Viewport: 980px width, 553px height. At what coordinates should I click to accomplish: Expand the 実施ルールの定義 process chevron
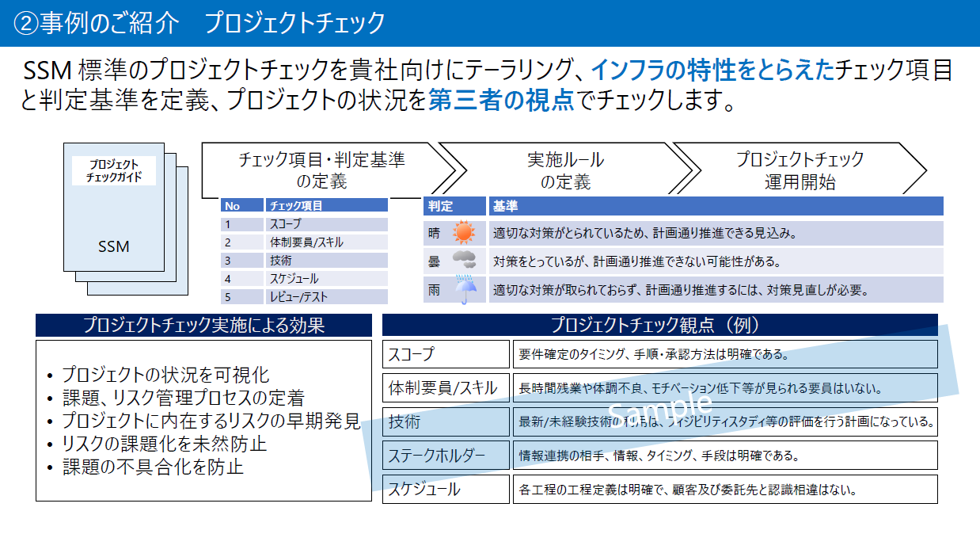567,168
